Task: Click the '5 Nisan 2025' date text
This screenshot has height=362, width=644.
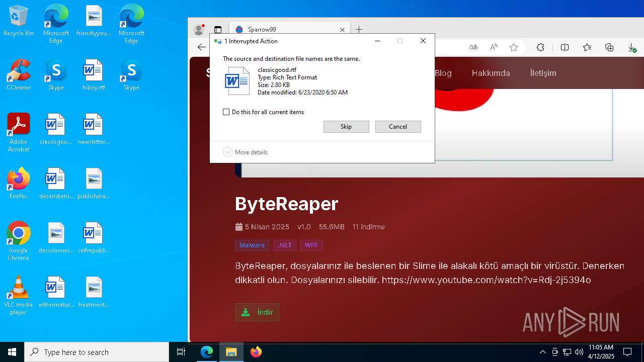Action: click(267, 227)
